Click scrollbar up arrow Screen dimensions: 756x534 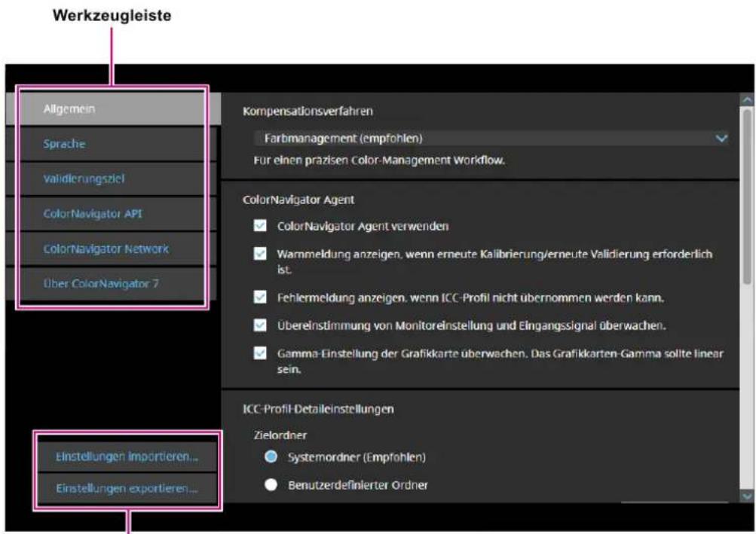[747, 99]
